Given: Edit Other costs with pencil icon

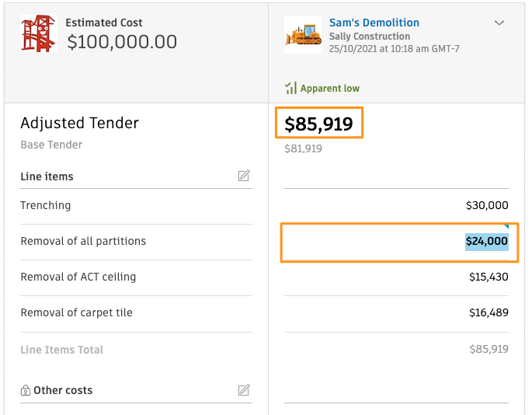Looking at the screenshot, I should (244, 390).
